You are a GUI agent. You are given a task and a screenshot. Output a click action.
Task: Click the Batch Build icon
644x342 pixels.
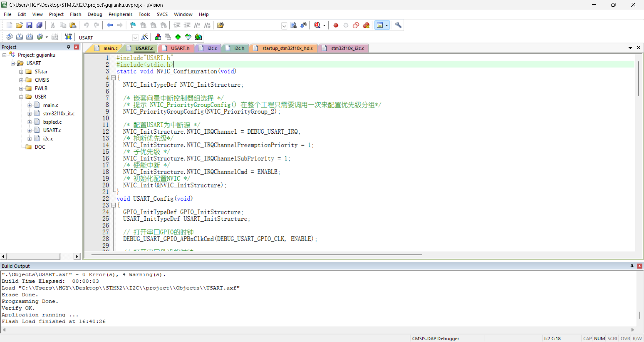click(x=40, y=37)
